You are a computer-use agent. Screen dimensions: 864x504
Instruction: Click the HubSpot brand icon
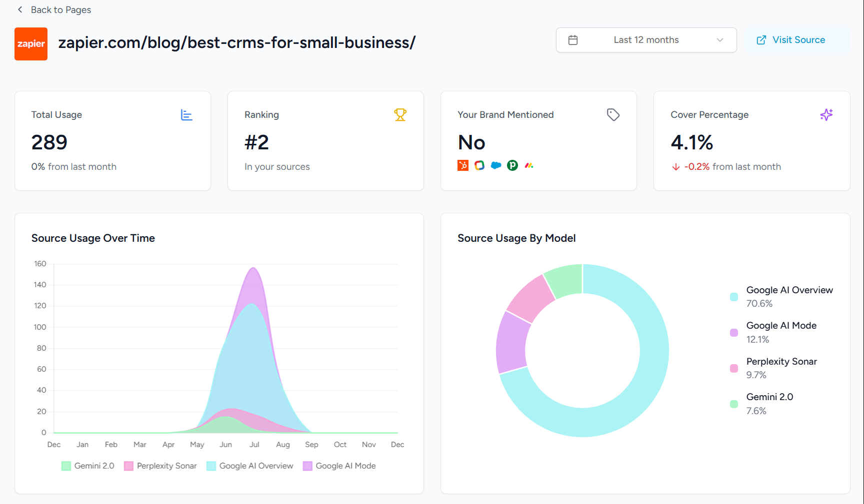tap(463, 165)
